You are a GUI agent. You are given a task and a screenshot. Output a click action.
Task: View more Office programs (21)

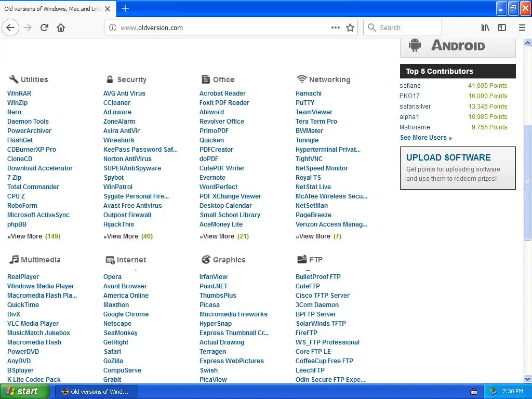[224, 236]
